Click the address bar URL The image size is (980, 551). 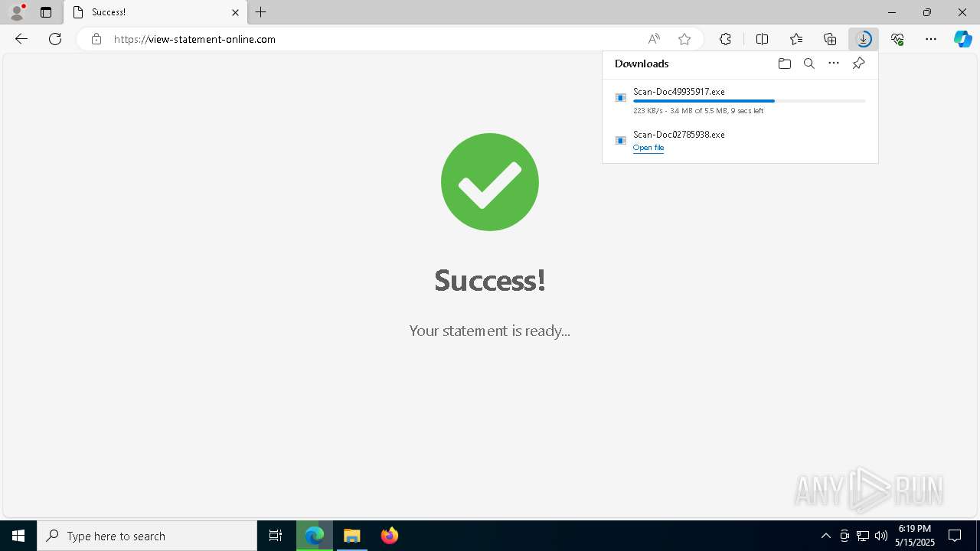pyautogui.click(x=194, y=39)
